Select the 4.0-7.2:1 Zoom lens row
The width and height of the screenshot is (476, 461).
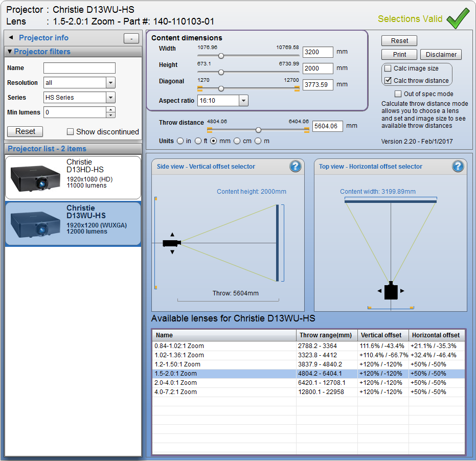point(308,392)
